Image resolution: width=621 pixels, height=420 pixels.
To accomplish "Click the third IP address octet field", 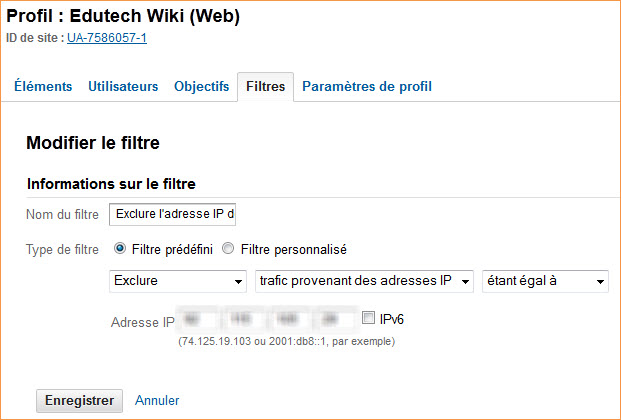I will point(288,319).
